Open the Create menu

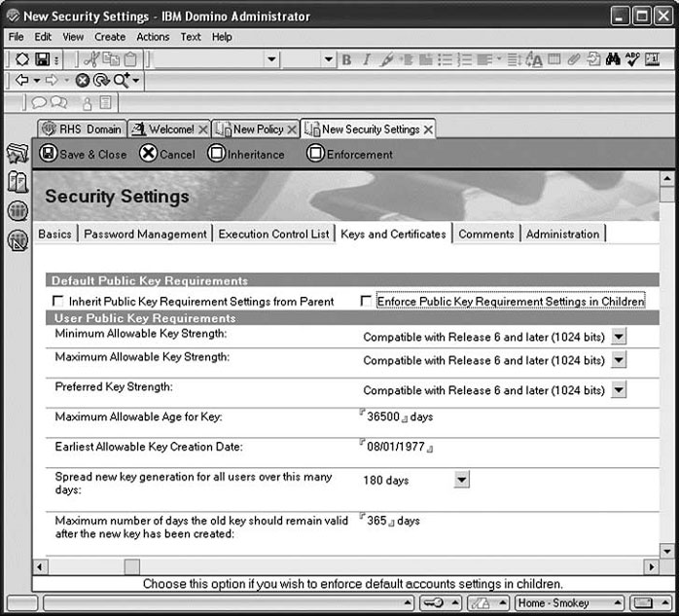[110, 37]
